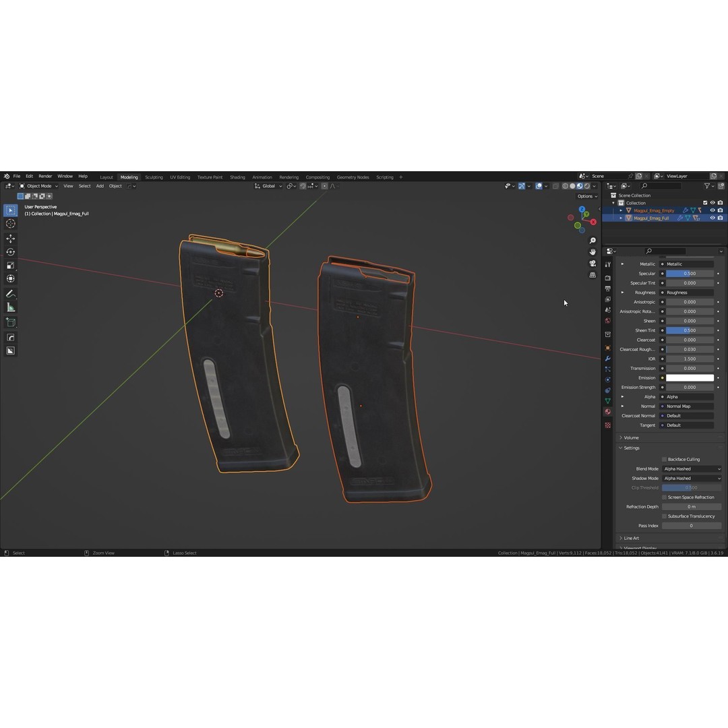Toggle Collection exclude checkbox in outliner

pos(705,203)
